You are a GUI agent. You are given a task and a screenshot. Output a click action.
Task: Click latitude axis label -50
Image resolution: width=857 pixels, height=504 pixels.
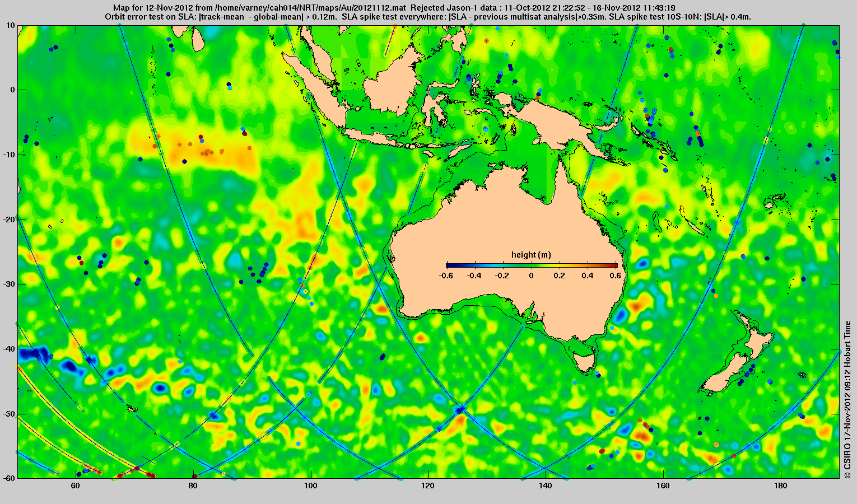9,414
